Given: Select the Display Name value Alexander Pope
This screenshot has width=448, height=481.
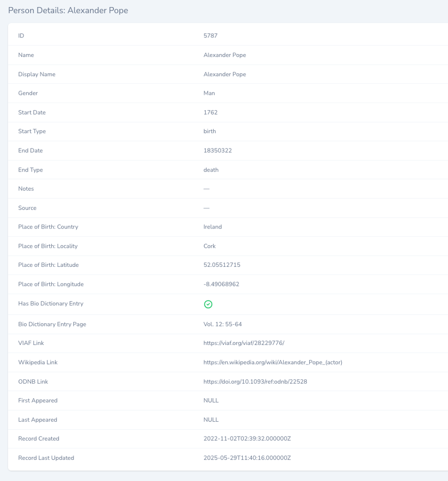Looking at the screenshot, I should [224, 74].
